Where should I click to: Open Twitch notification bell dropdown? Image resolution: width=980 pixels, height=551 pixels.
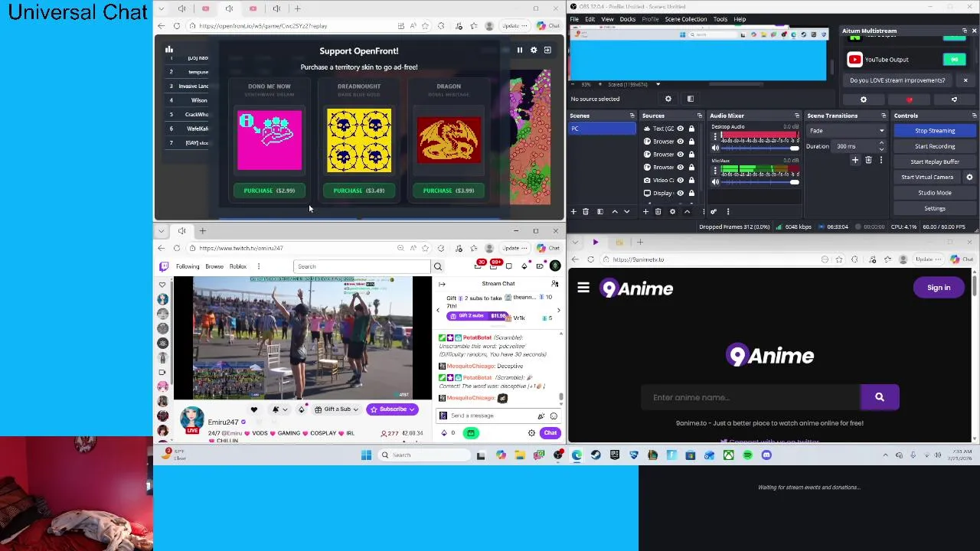(279, 409)
